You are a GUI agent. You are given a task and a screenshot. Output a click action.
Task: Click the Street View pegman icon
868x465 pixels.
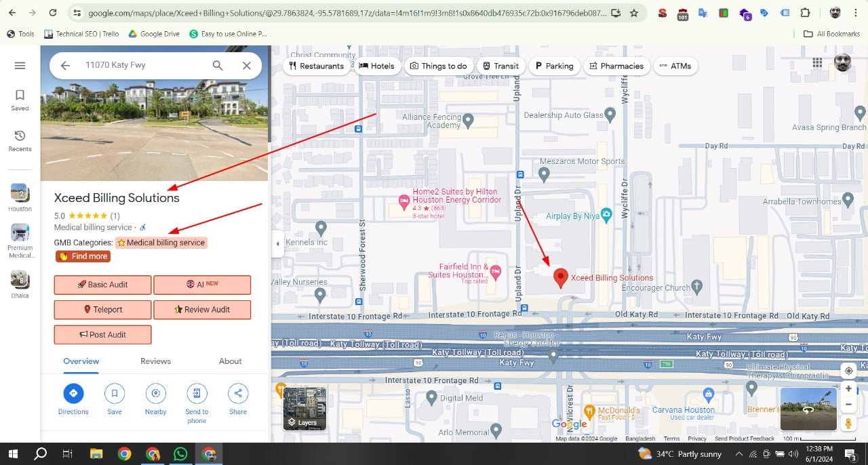848,423
